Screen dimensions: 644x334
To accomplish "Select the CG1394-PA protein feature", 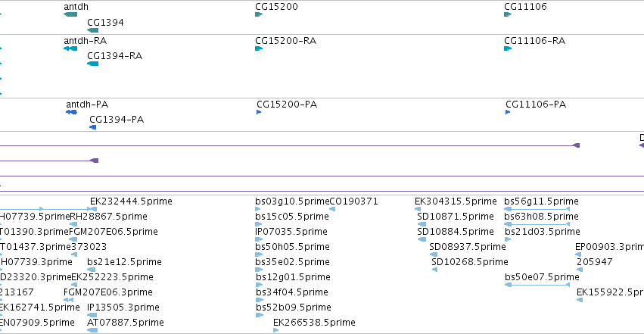I will pyautogui.click(x=93, y=127).
